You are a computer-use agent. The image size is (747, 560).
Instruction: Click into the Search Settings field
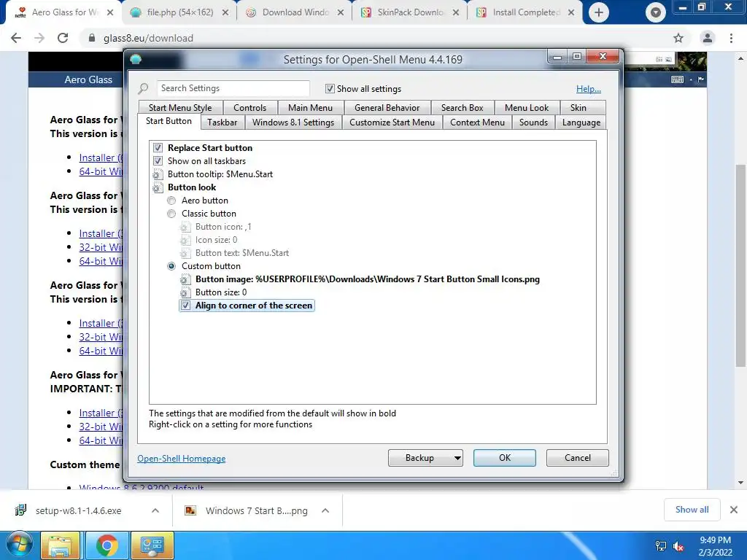pos(233,88)
